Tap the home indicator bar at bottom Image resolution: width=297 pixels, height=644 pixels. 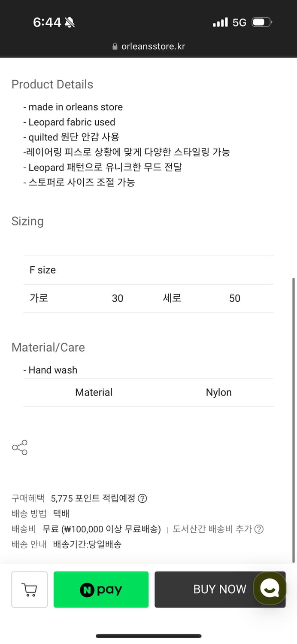point(148,636)
